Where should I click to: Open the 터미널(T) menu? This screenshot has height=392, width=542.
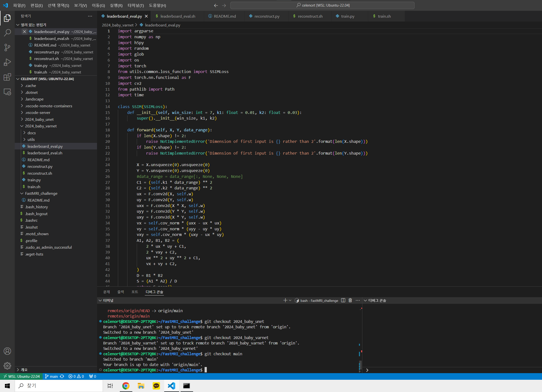(135, 5)
